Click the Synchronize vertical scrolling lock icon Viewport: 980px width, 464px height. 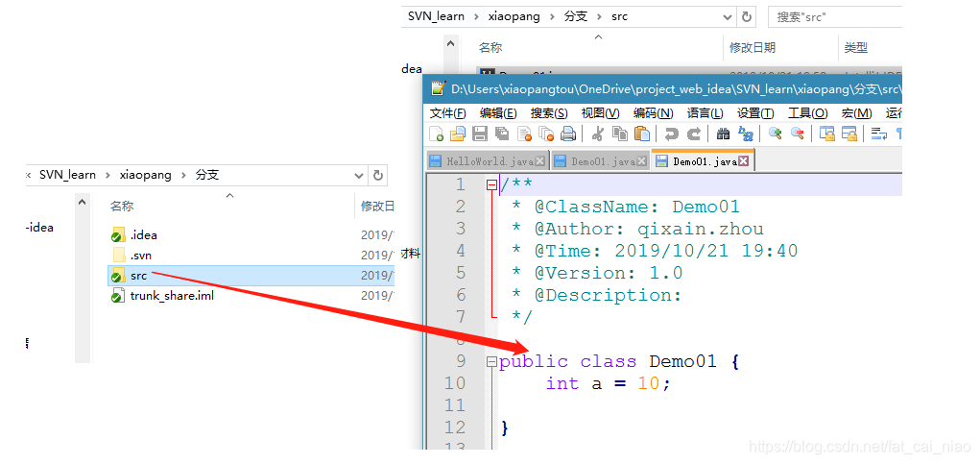[826, 134]
